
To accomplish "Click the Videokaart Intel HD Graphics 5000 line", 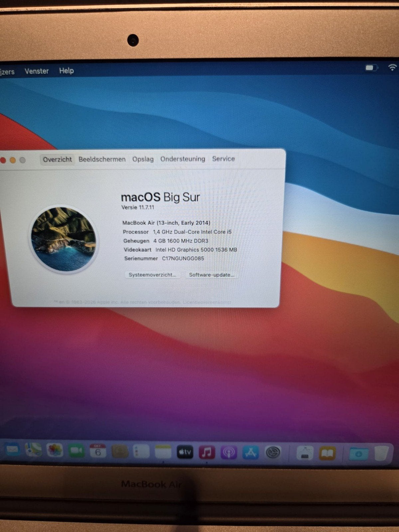I will [x=180, y=250].
